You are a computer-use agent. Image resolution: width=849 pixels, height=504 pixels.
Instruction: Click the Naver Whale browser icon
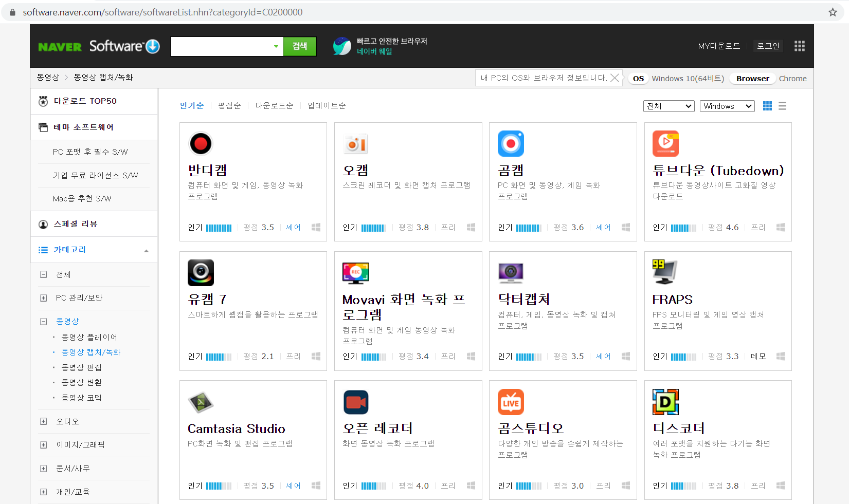[x=341, y=46]
